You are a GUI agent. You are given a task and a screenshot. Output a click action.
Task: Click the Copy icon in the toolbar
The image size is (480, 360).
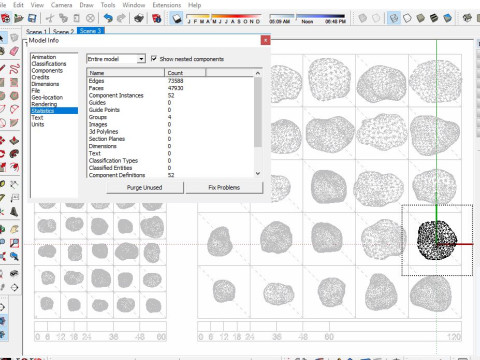click(63, 18)
